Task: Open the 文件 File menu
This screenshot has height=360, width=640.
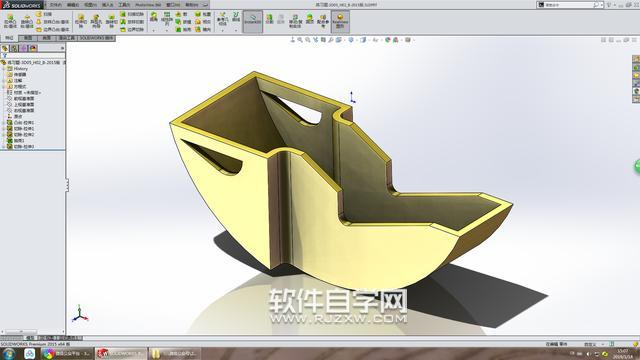Action: [x=55, y=5]
